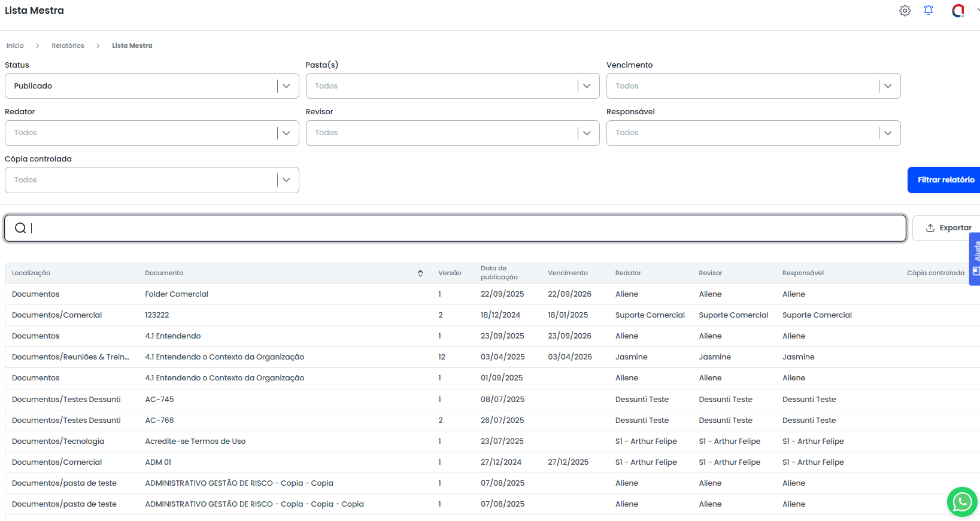Click the Exportar button

(x=948, y=228)
